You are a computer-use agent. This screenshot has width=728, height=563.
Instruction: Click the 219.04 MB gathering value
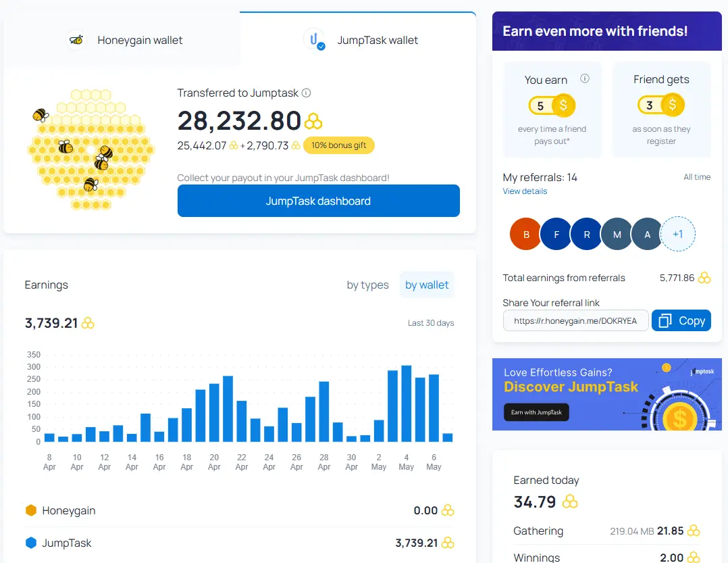[x=631, y=531]
